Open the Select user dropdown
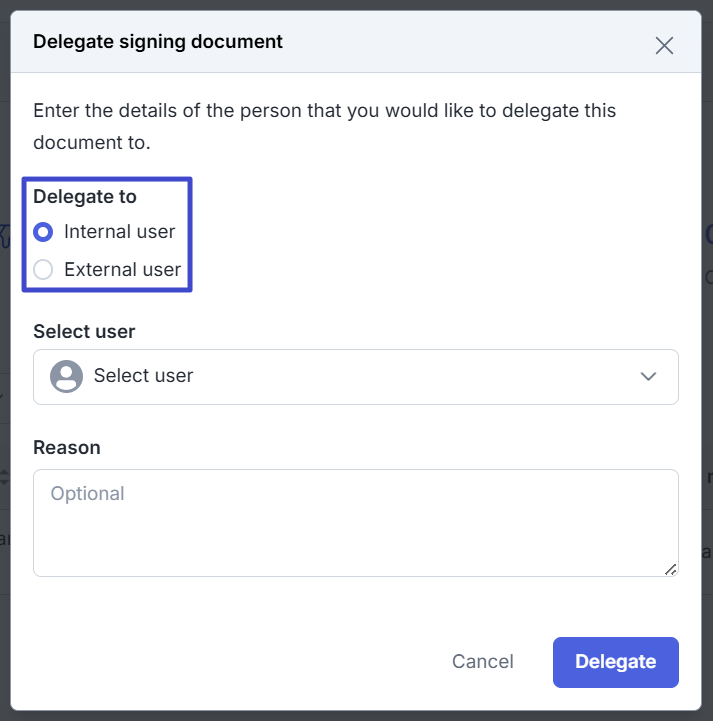Viewport: 713px width, 721px height. coord(355,377)
